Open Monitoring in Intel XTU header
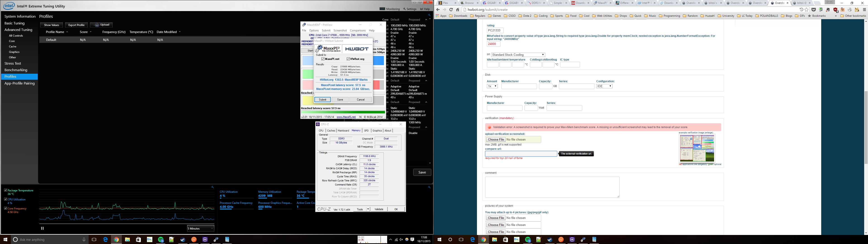This screenshot has height=244, width=868. click(390, 9)
